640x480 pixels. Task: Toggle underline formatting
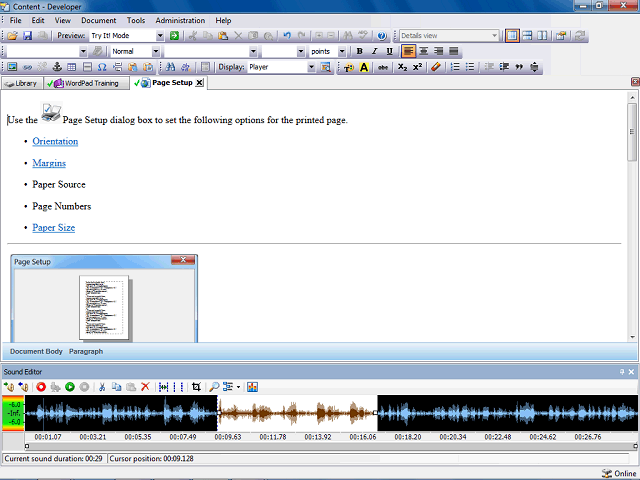click(389, 51)
